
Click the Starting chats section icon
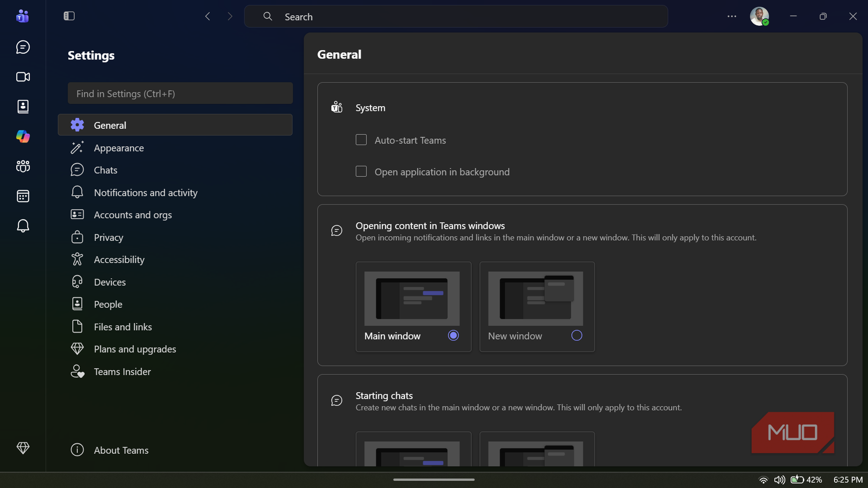(x=337, y=401)
